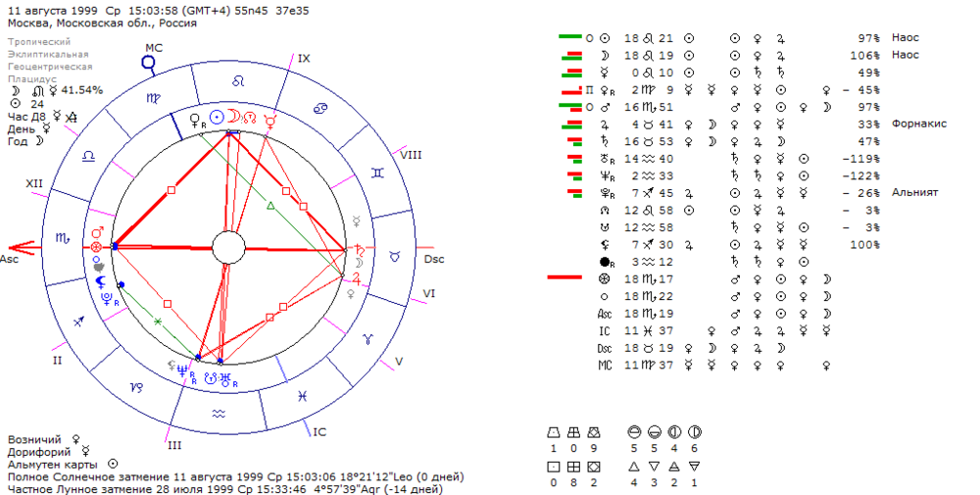Click the upper hemisphere circle icon

click(x=634, y=432)
